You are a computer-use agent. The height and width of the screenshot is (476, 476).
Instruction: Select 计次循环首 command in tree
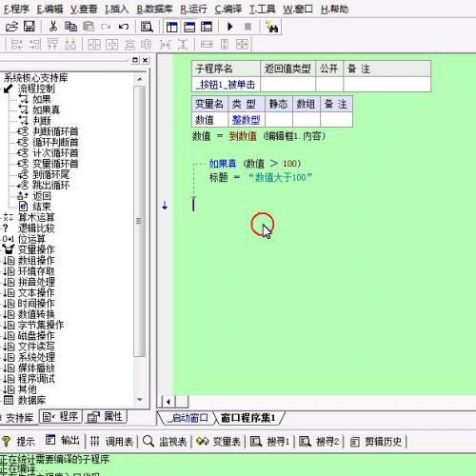(x=55, y=153)
